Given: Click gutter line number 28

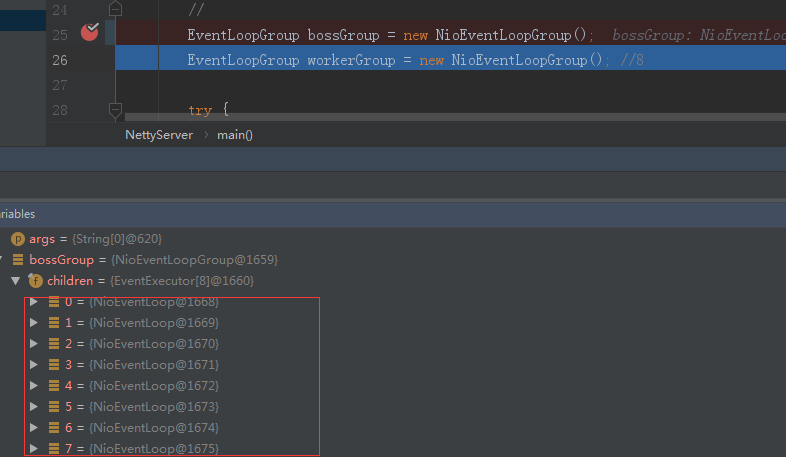Looking at the screenshot, I should coord(60,110).
